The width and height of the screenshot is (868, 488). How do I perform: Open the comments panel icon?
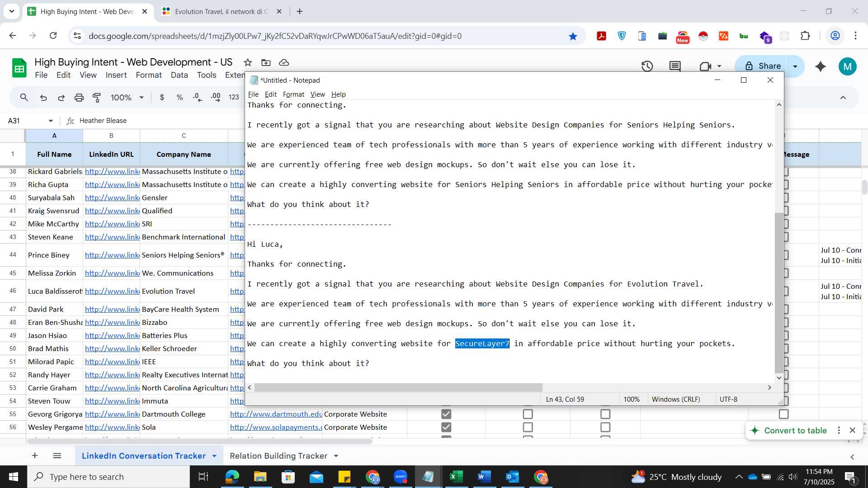[675, 66]
